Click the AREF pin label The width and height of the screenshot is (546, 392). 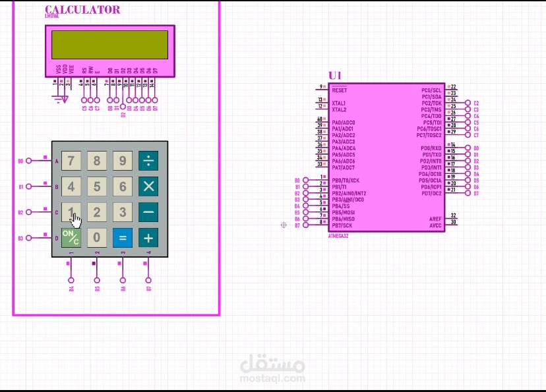[x=435, y=219]
